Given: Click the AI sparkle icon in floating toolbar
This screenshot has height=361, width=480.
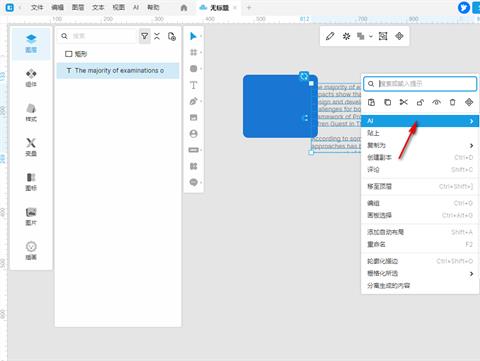Looking at the screenshot, I should coord(346,36).
